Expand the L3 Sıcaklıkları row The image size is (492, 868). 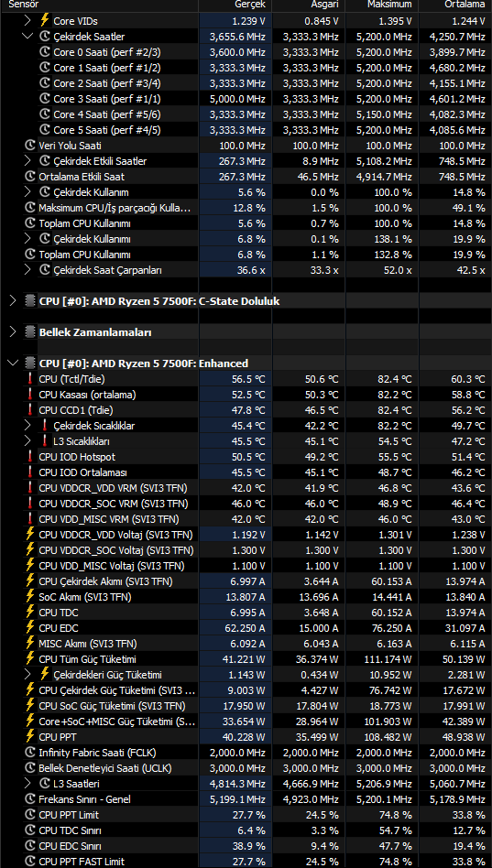point(27,441)
